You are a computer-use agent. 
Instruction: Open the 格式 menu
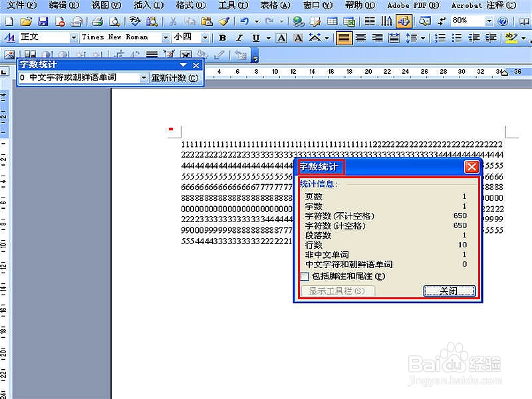point(191,5)
